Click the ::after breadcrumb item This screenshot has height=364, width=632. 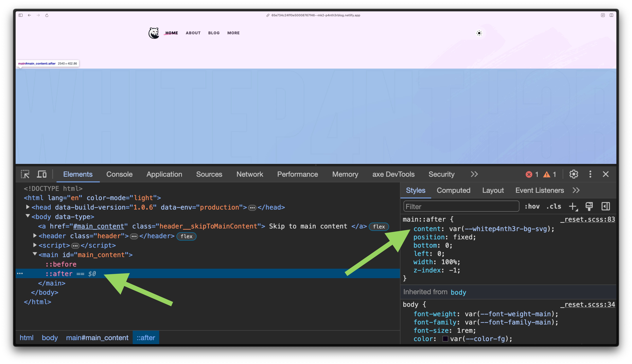(146, 338)
